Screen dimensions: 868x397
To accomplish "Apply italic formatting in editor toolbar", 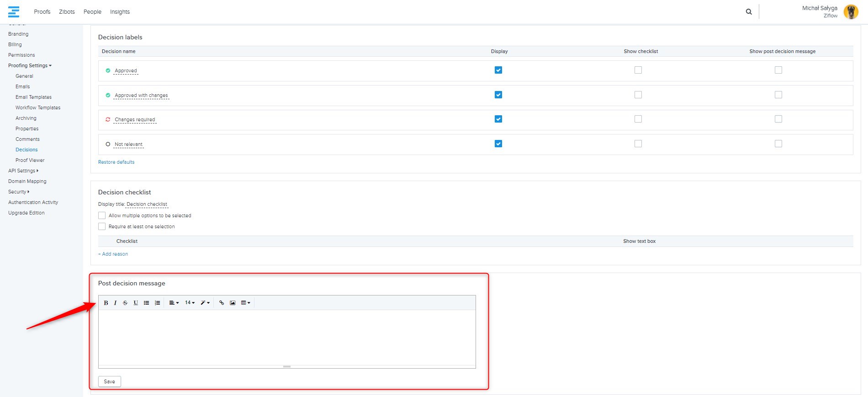I will (115, 303).
